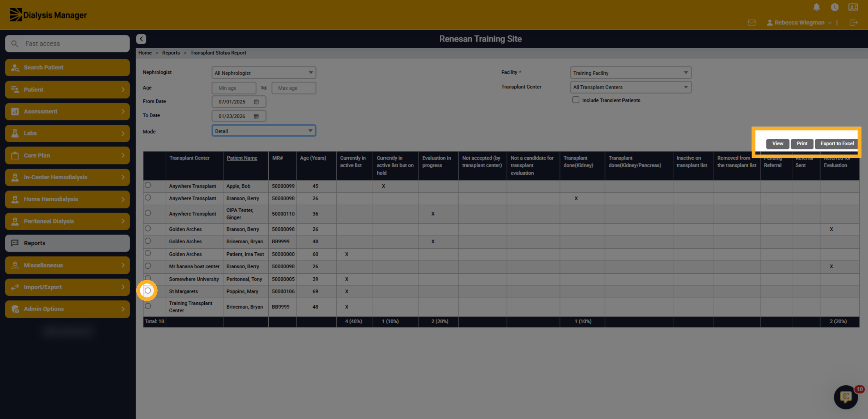868x419 pixels.
Task: Select the radio button for Poppins, Mary
Action: pos(148,290)
